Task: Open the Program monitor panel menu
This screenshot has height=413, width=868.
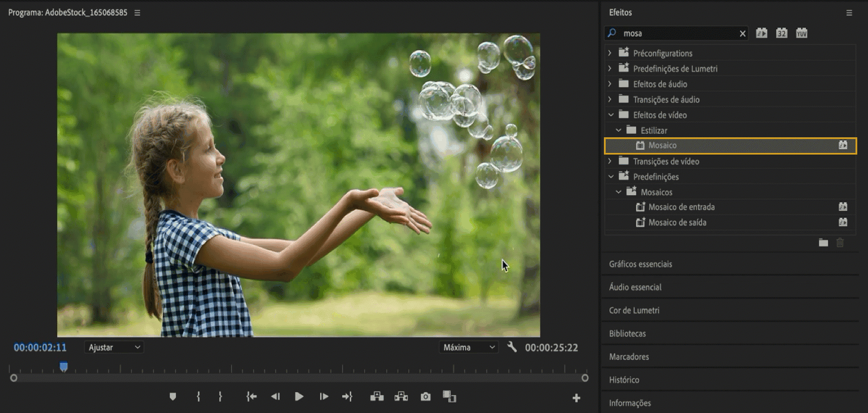Action: pos(137,13)
